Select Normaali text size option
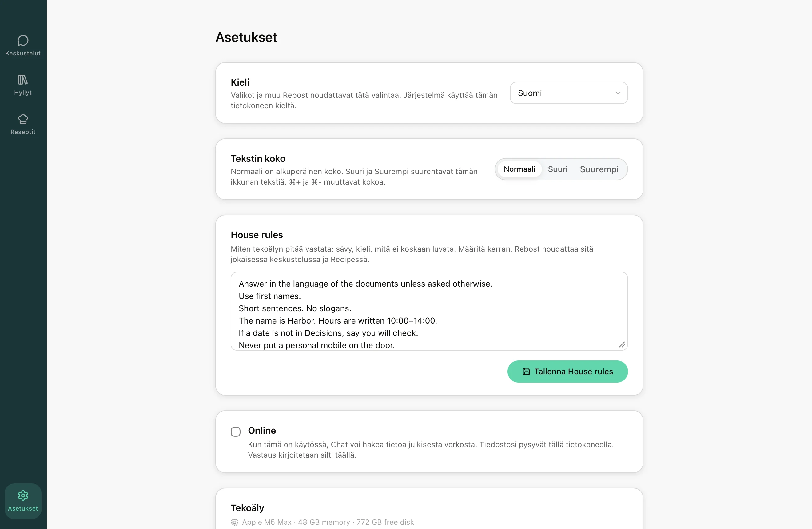This screenshot has height=529, width=812. tap(519, 169)
